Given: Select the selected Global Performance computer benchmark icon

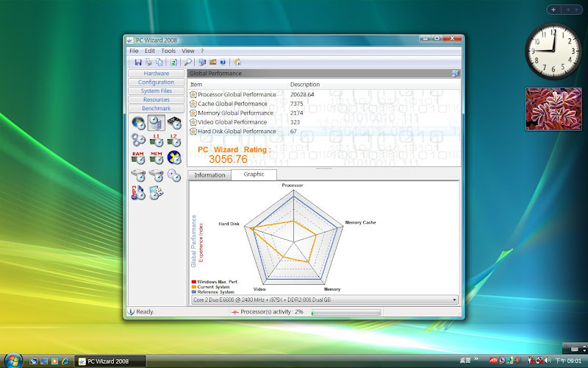Looking at the screenshot, I should (x=156, y=123).
